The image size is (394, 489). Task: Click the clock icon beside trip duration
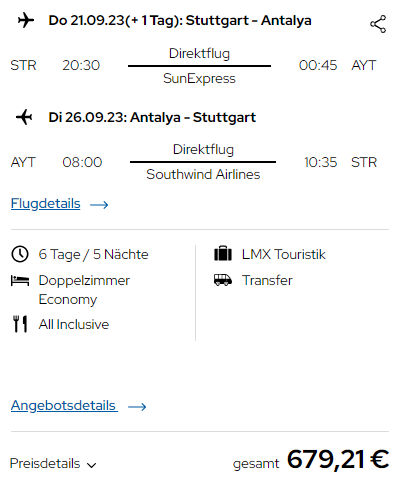pyautogui.click(x=20, y=254)
